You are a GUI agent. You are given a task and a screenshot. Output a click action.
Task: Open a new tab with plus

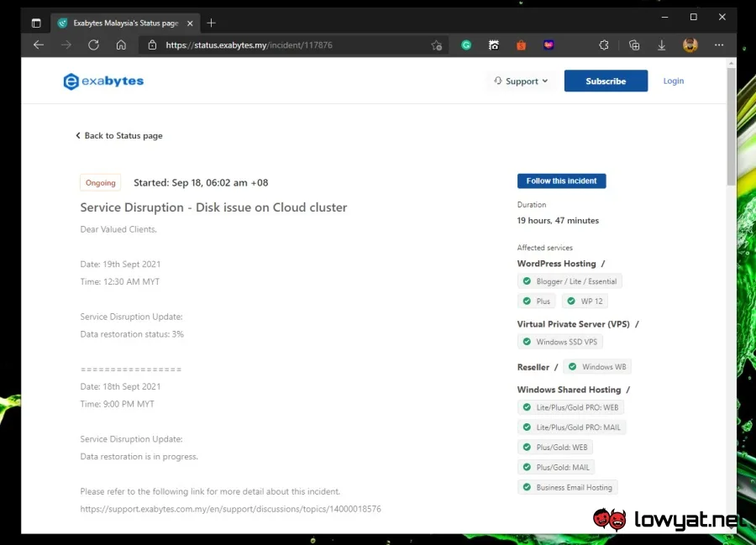pyautogui.click(x=211, y=23)
